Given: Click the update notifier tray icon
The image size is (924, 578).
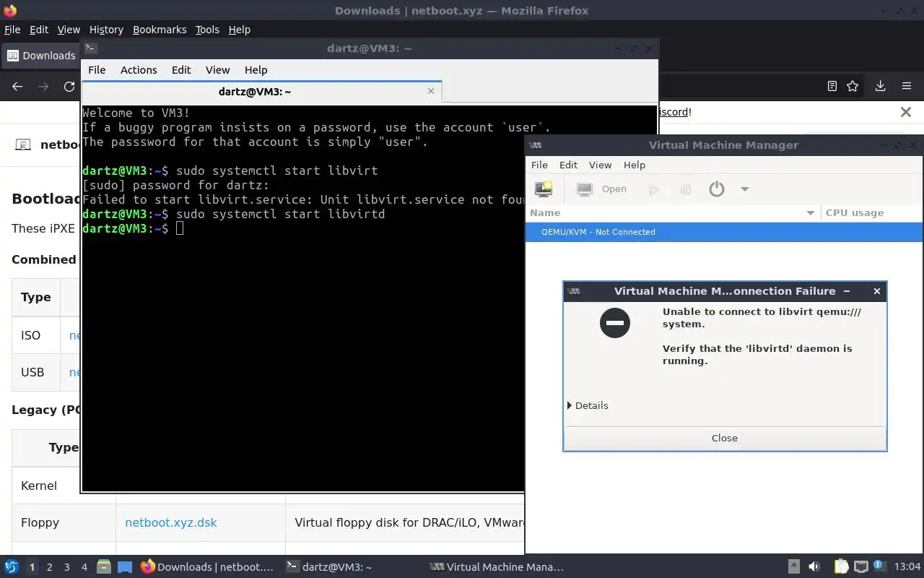Looking at the screenshot, I should pyautogui.click(x=880, y=566).
